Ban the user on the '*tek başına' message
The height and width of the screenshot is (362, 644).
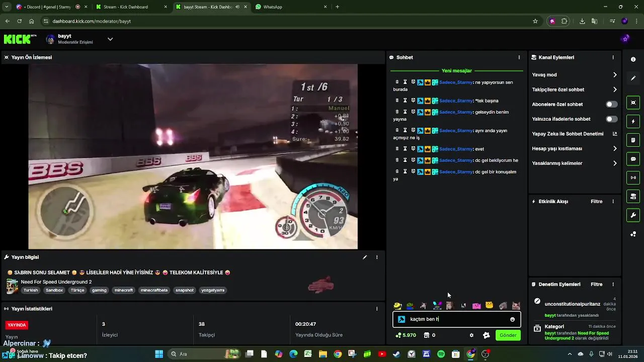tap(413, 101)
